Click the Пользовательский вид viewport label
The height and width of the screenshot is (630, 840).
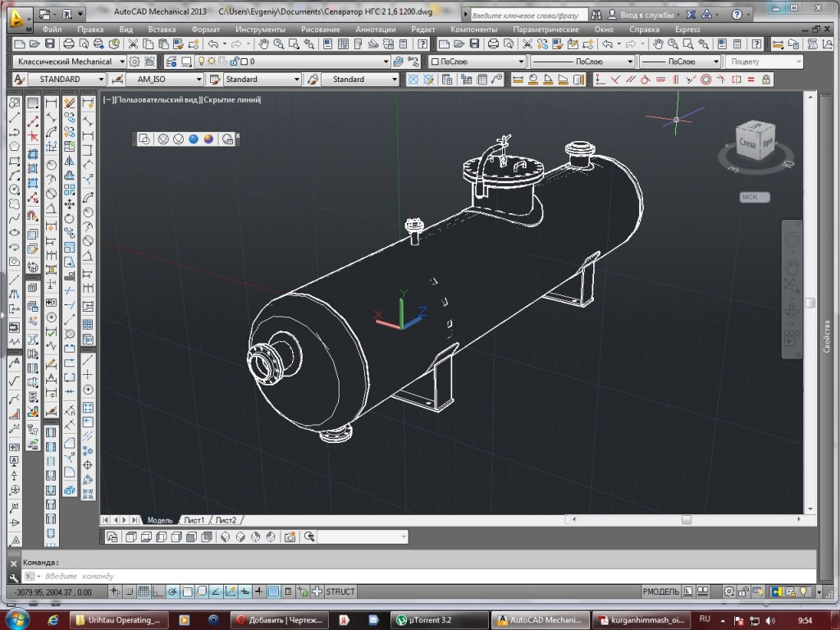[157, 99]
